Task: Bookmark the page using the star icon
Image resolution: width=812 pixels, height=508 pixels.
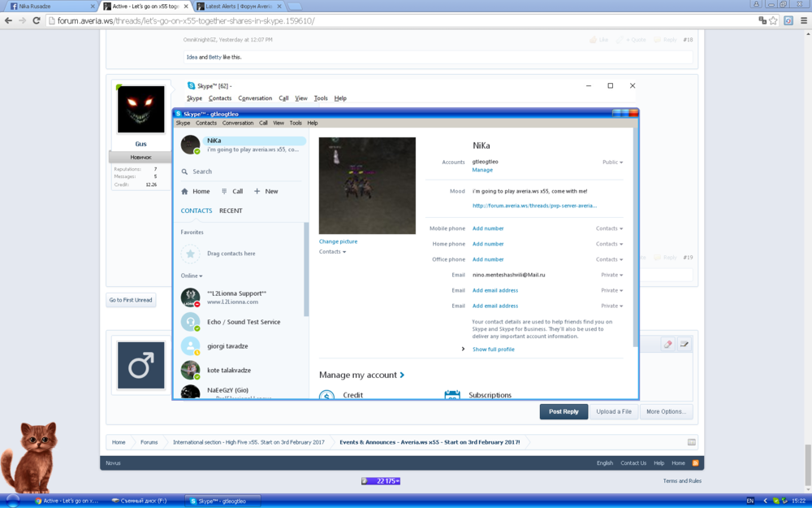Action: point(774,20)
